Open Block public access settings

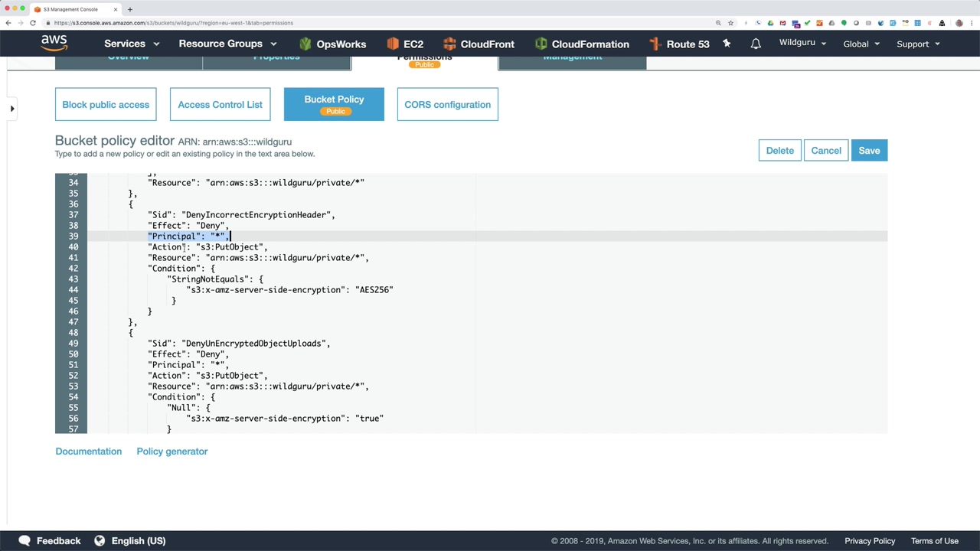(x=106, y=104)
